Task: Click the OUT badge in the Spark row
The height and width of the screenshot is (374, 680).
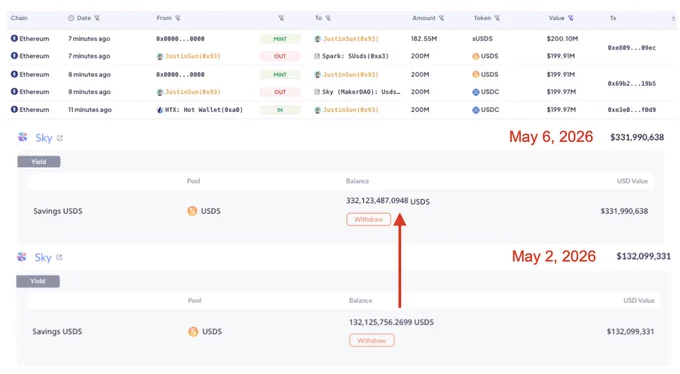Action: click(x=280, y=56)
